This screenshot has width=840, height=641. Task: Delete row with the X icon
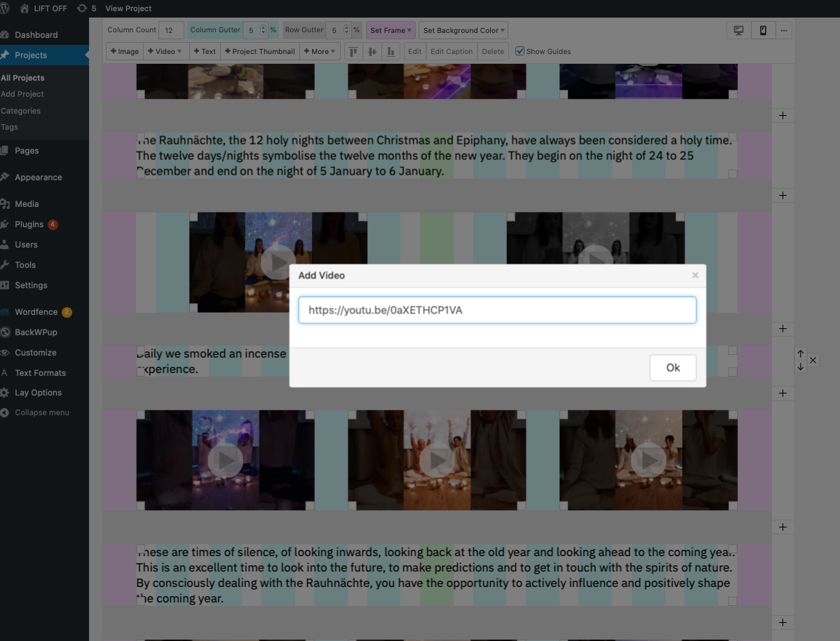[x=813, y=360]
